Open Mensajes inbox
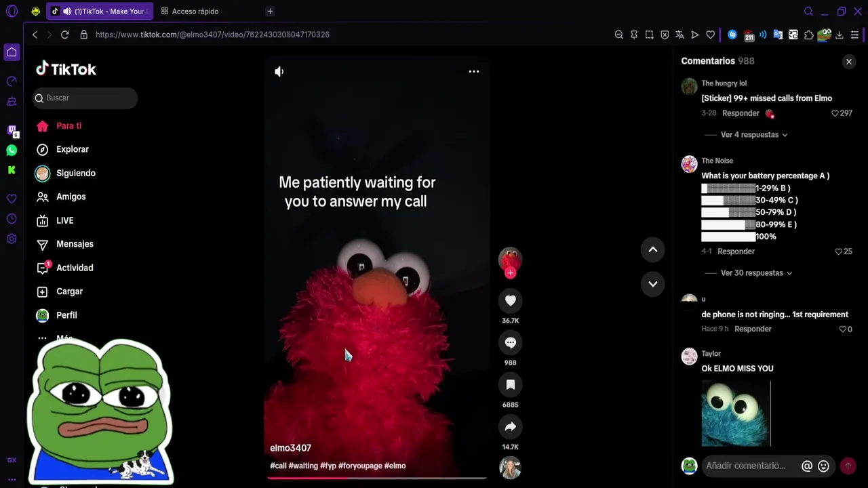The image size is (868, 488). pos(64,244)
